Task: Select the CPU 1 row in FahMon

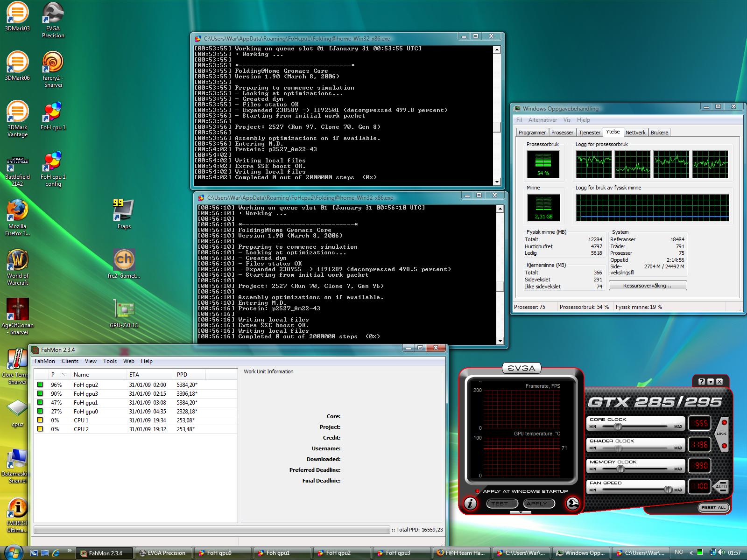Action: 136,420
